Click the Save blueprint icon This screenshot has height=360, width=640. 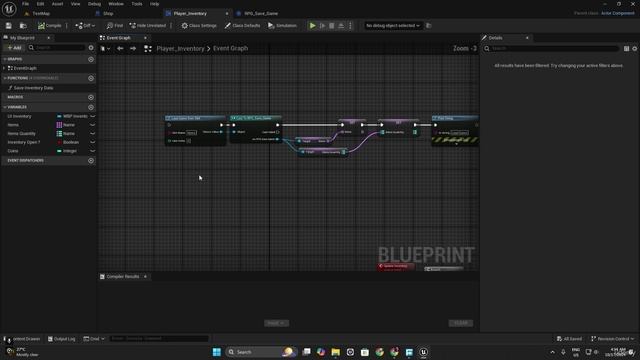9,26
